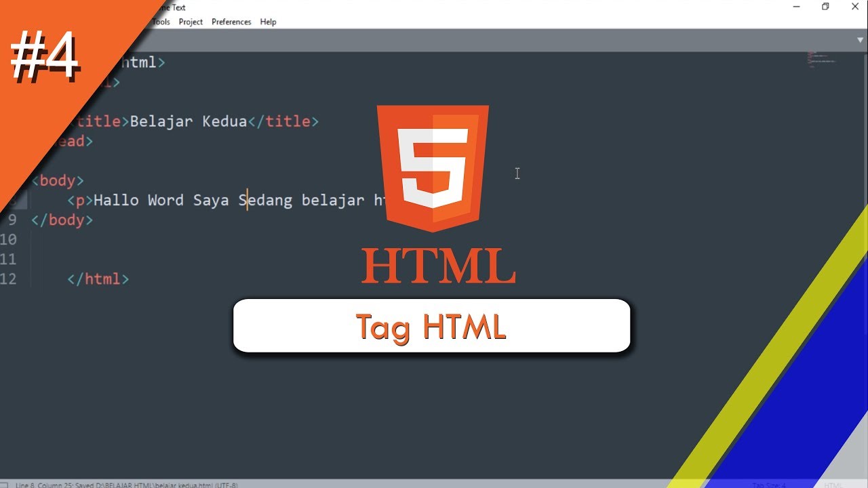Open the Project menu
The image size is (868, 488).
point(191,22)
